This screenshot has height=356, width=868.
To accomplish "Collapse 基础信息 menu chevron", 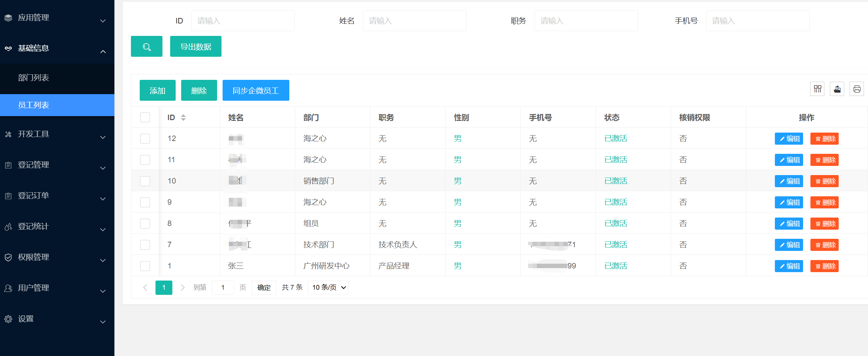I will (x=103, y=52).
